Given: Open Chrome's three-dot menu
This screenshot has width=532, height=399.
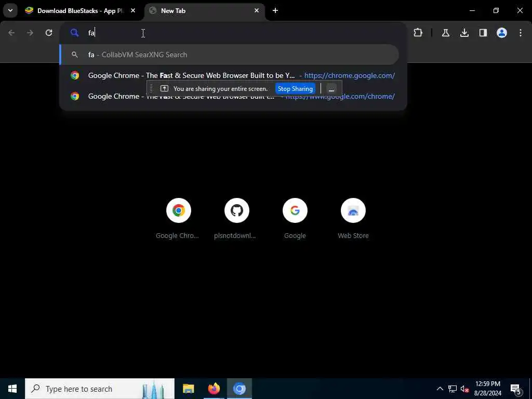Looking at the screenshot, I should (x=521, y=33).
